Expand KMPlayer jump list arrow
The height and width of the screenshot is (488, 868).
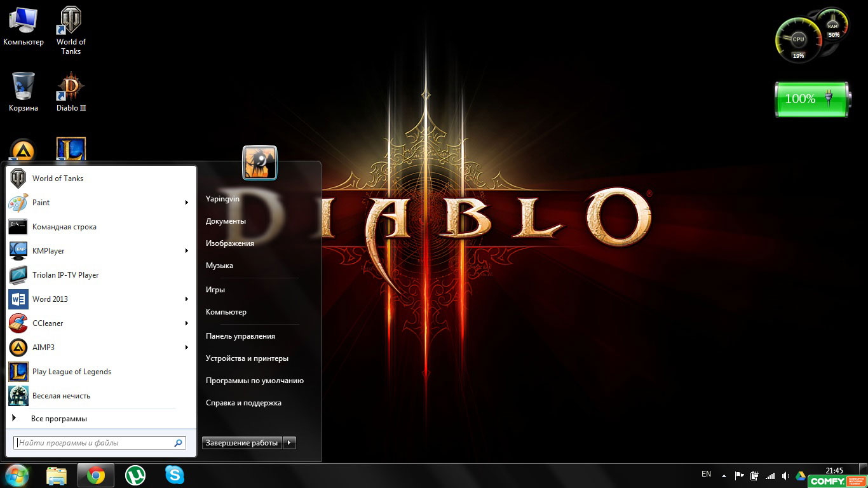pos(187,251)
